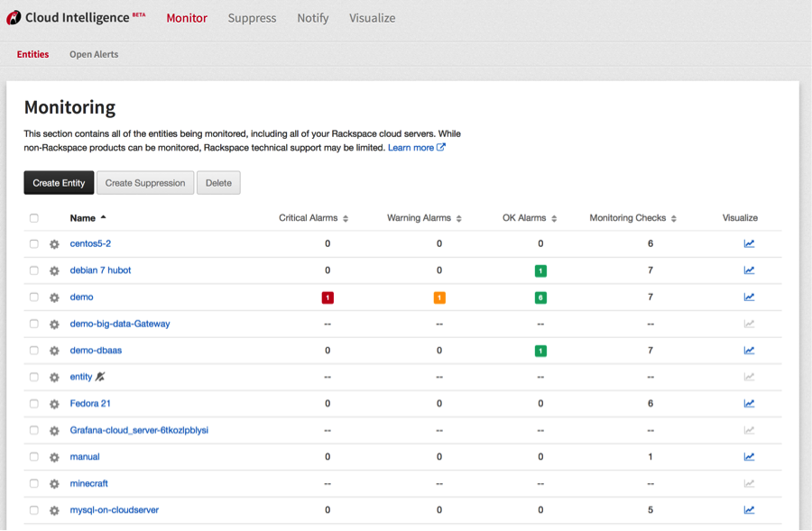Open the minecraft entity link
The image size is (812, 531).
[89, 483]
